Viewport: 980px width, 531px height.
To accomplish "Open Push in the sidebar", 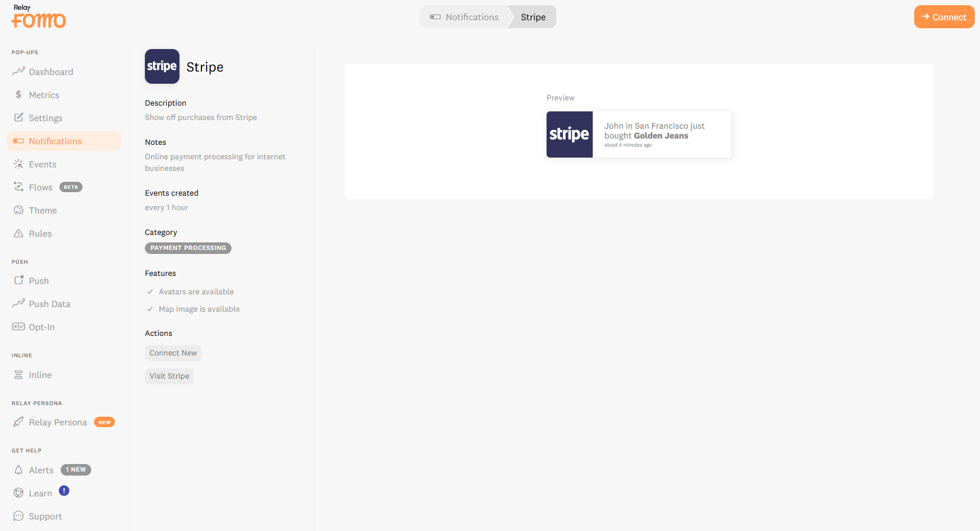I will tap(64, 281).
